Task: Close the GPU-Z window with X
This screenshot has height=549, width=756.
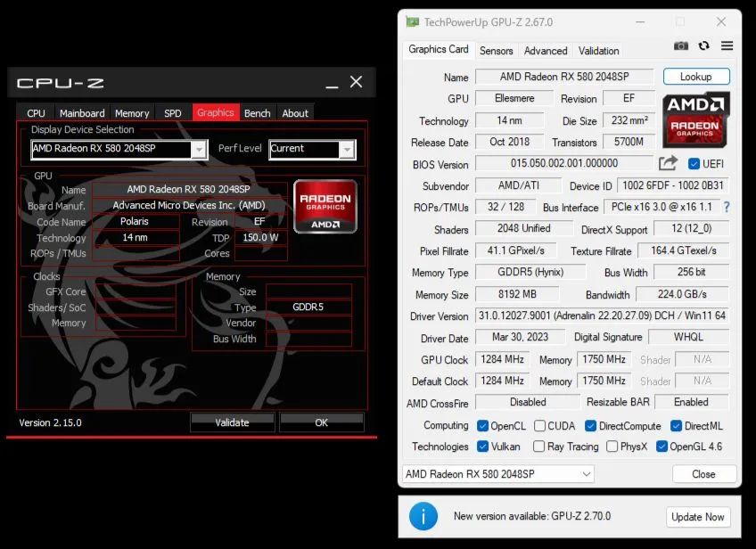Action: point(721,21)
